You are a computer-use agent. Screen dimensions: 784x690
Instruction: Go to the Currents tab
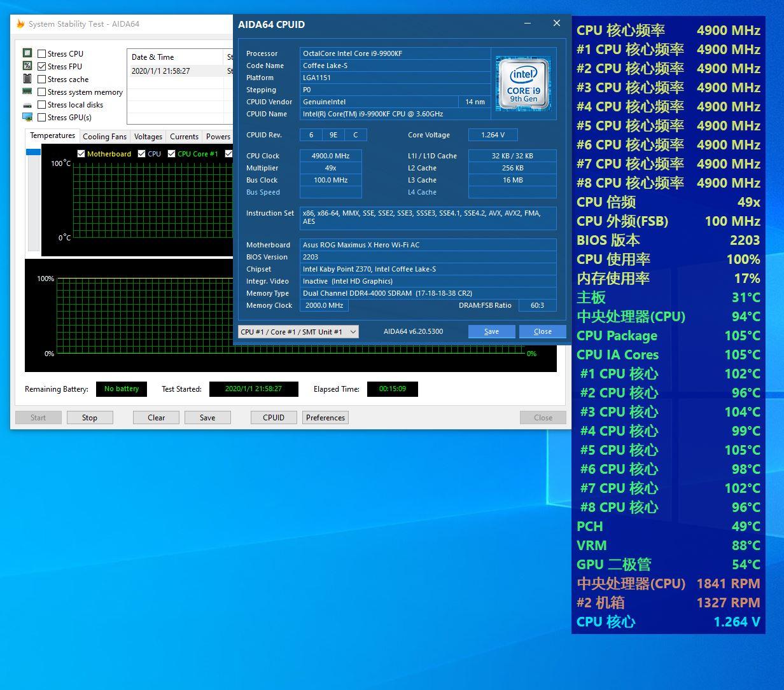pyautogui.click(x=184, y=137)
